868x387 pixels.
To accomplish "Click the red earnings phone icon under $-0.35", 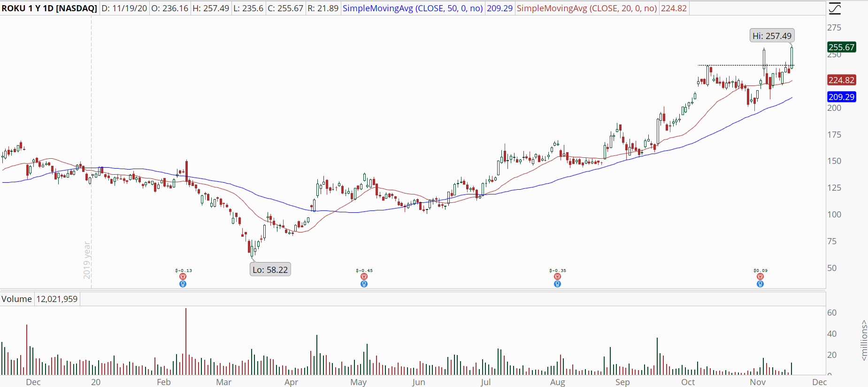I will 557,277.
